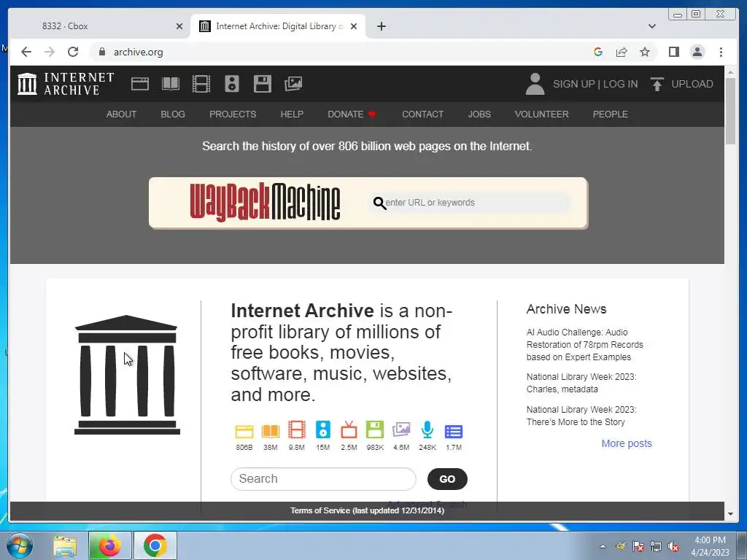Open the Texts (book) icon in the navbar
The image size is (747, 560).
(x=171, y=84)
